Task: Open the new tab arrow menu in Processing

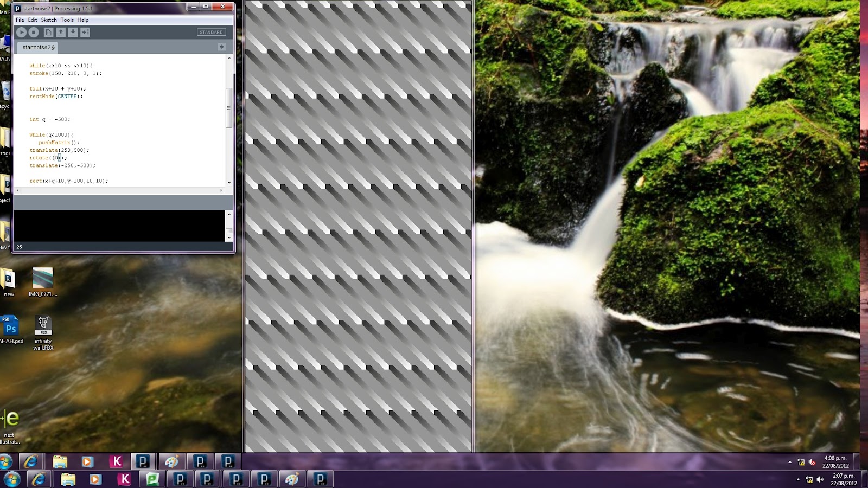Action: [x=221, y=47]
